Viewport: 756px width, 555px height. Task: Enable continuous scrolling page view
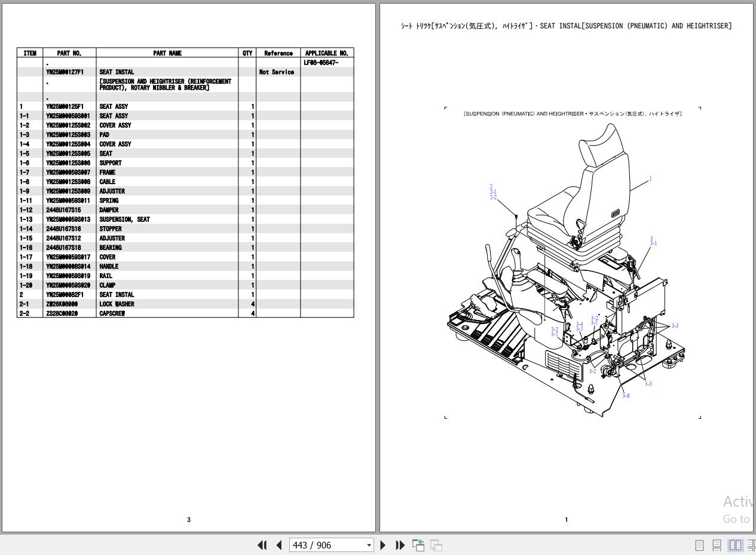click(x=717, y=545)
